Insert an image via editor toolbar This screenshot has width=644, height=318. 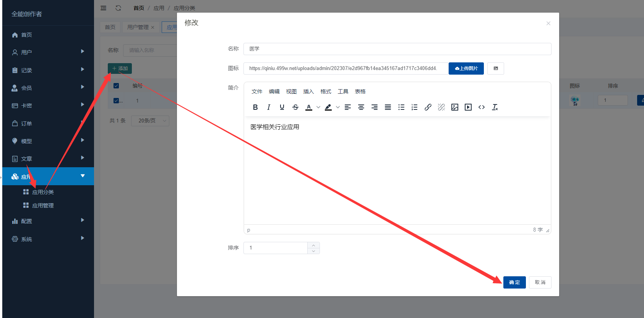click(x=455, y=107)
